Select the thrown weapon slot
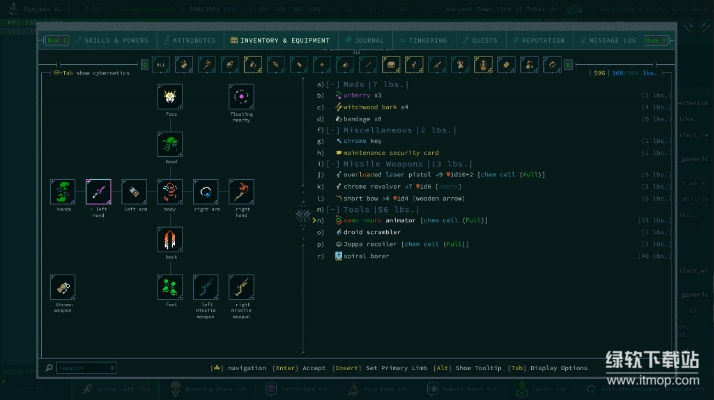Image resolution: width=714 pixels, height=400 pixels. pos(63,287)
